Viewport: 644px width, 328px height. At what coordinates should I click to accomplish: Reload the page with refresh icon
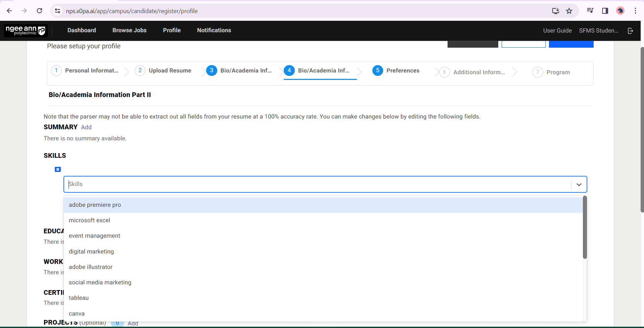[x=39, y=11]
